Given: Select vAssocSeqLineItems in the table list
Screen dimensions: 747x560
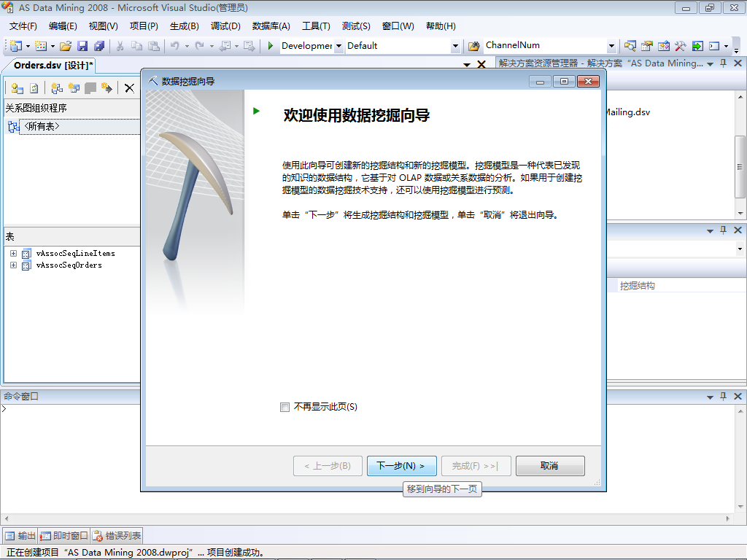Looking at the screenshot, I should tap(75, 253).
